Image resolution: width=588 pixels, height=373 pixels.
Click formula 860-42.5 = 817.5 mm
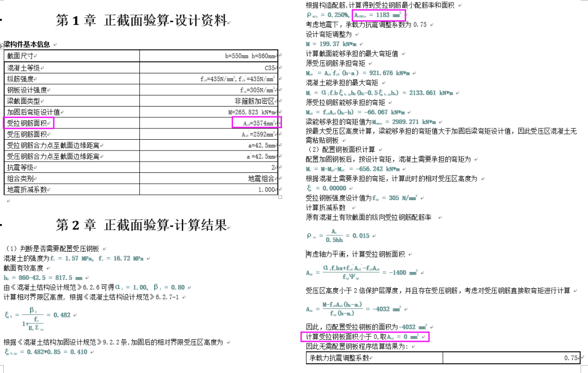click(x=43, y=278)
